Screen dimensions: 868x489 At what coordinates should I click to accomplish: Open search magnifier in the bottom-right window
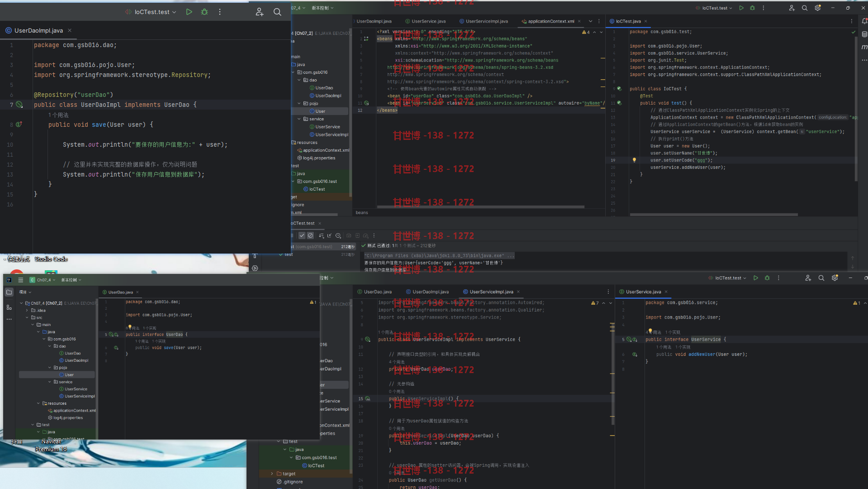click(x=821, y=278)
